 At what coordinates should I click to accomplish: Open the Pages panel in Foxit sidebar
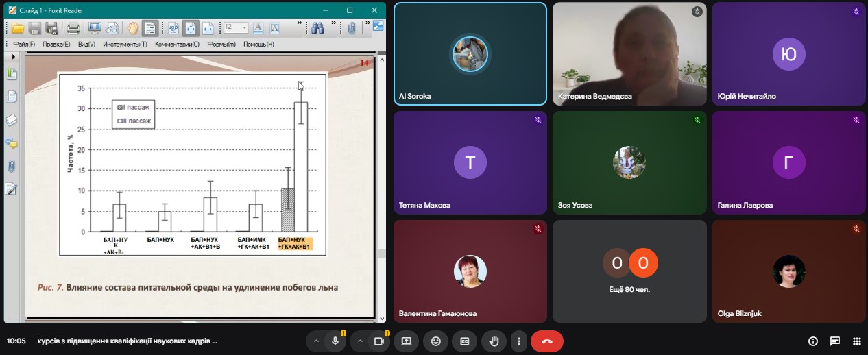12,97
